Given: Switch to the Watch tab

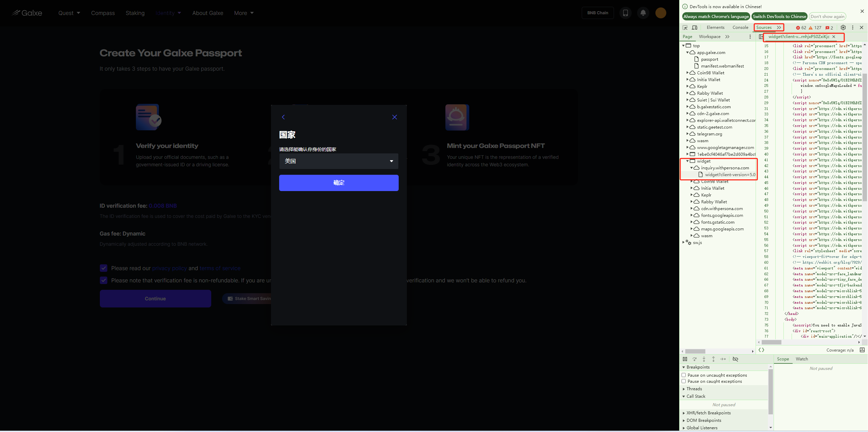Looking at the screenshot, I should pyautogui.click(x=801, y=359).
